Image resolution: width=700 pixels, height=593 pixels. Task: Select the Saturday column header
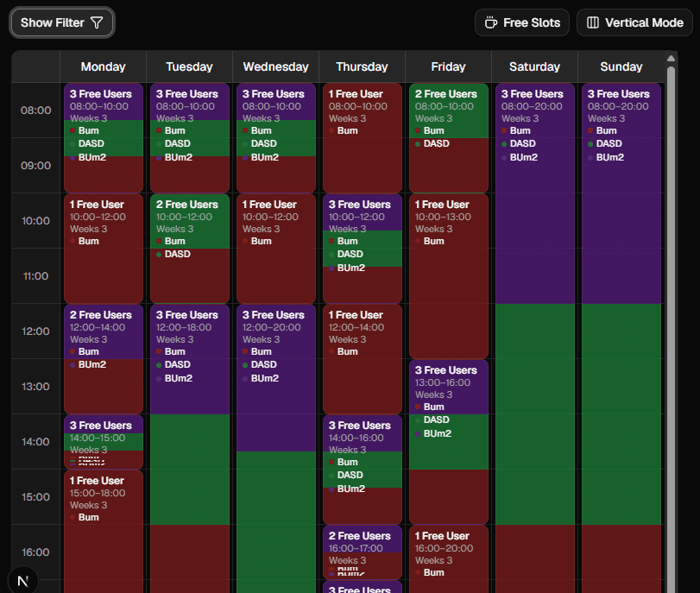(x=534, y=66)
